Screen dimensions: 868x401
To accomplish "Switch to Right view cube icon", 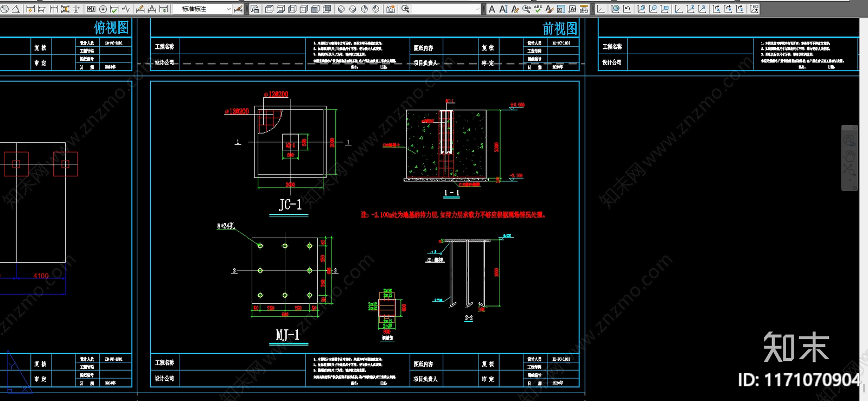I will 304,9.
